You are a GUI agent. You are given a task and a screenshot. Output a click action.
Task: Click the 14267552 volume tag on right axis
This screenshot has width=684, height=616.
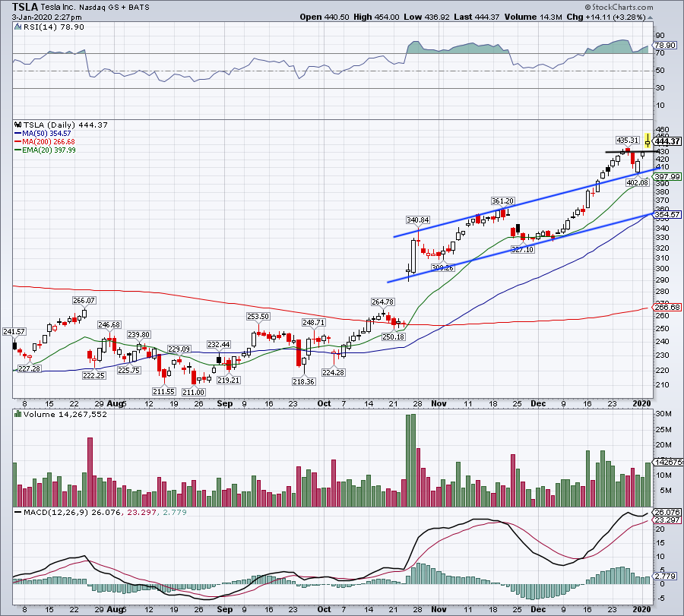coord(667,462)
